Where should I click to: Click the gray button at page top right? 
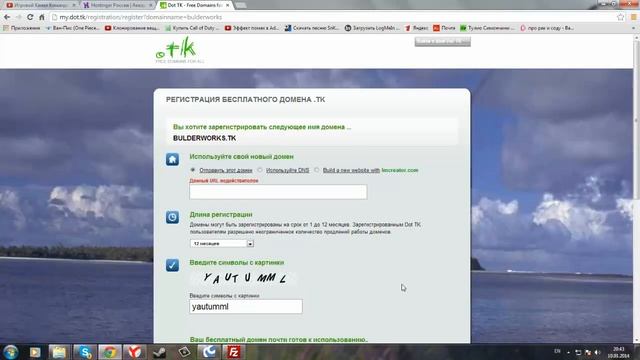[442, 42]
